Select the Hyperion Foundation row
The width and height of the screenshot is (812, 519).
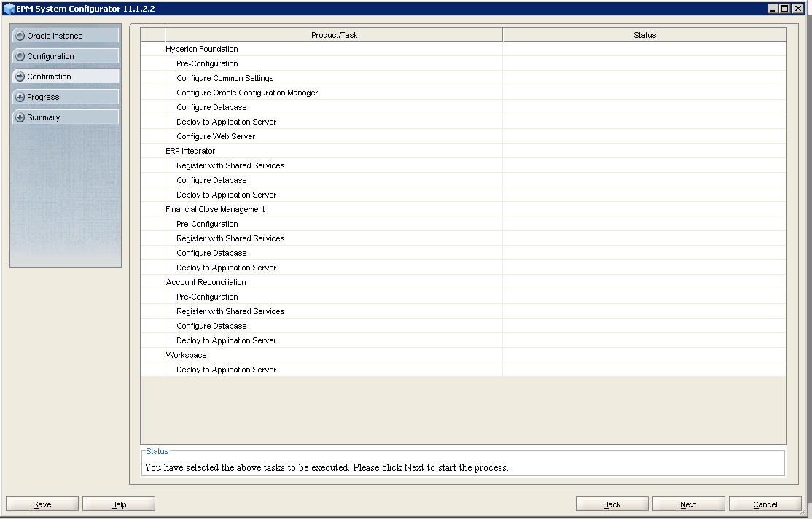point(464,49)
